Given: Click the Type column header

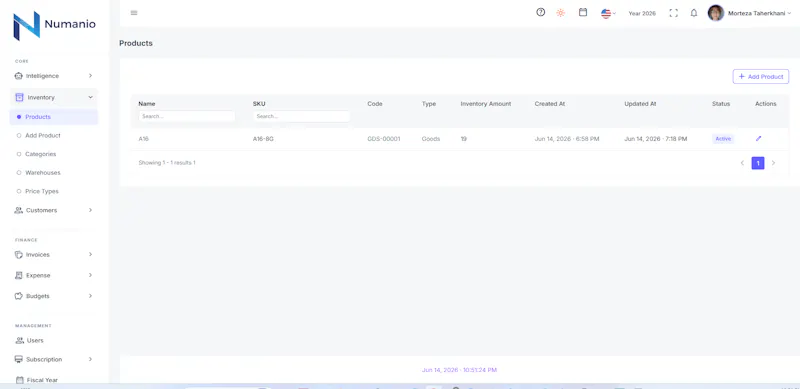Looking at the screenshot, I should coord(429,104).
